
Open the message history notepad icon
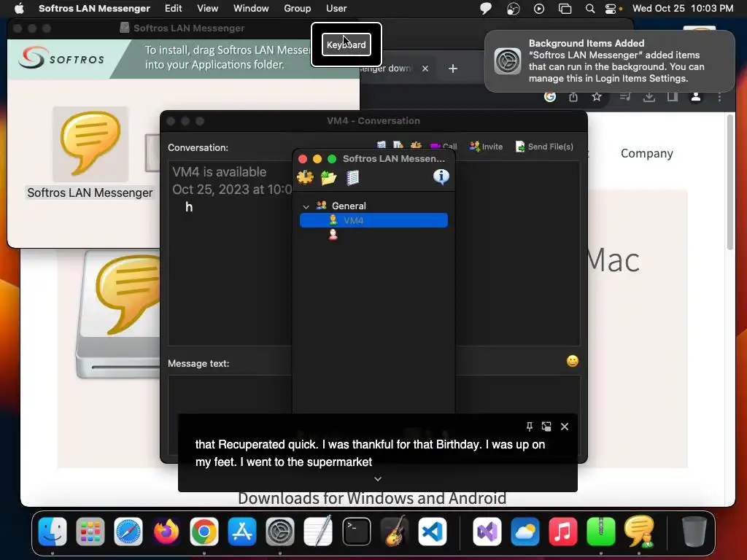(x=352, y=178)
